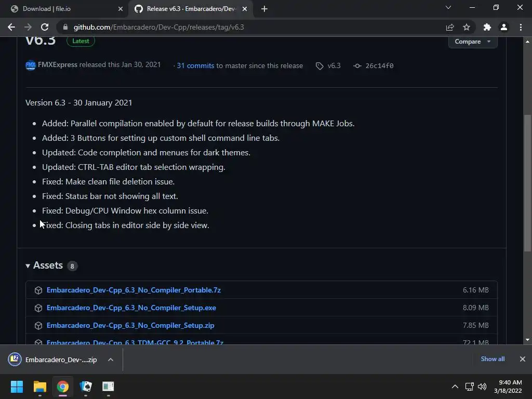Image resolution: width=532 pixels, height=399 pixels.
Task: Click the page scroll up arrow
Action: pyautogui.click(x=527, y=42)
